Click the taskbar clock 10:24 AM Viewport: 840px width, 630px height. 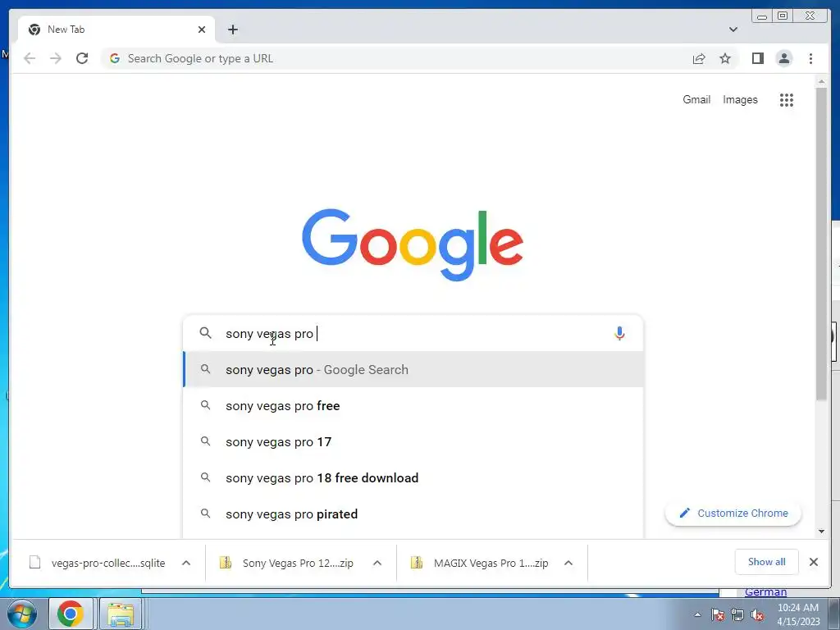coord(798,614)
